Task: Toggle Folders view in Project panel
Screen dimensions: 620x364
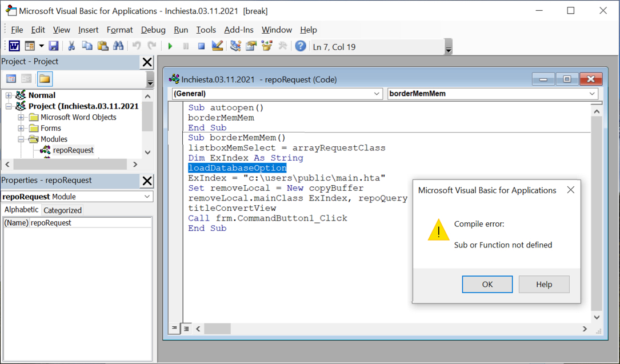Action: click(x=45, y=79)
